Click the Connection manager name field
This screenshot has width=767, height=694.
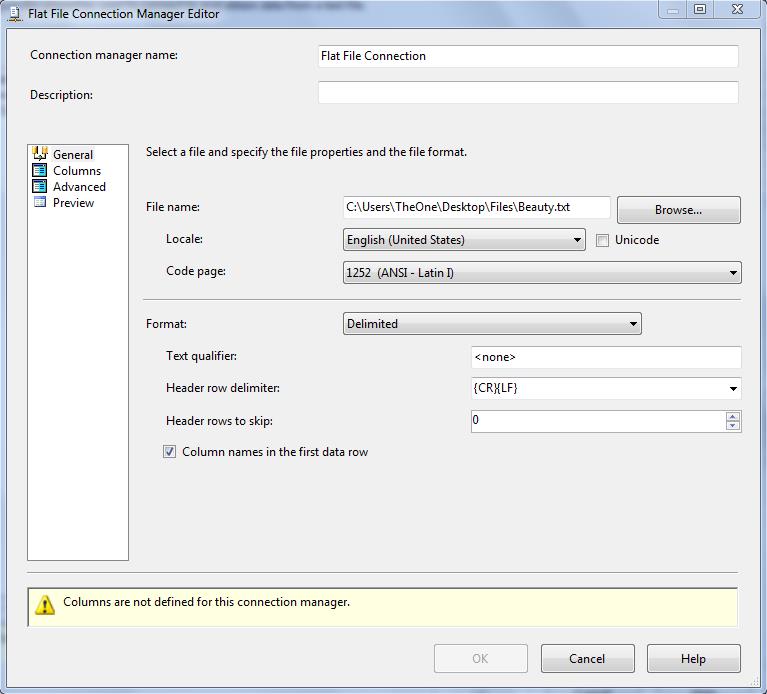coord(527,56)
